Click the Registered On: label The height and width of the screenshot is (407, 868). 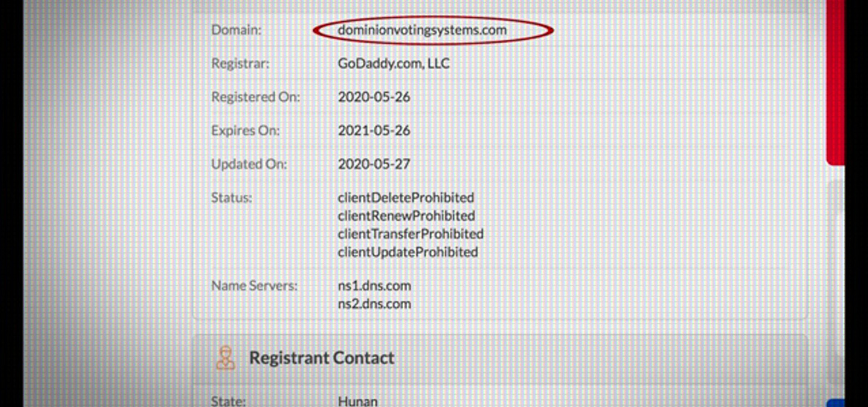tap(255, 97)
